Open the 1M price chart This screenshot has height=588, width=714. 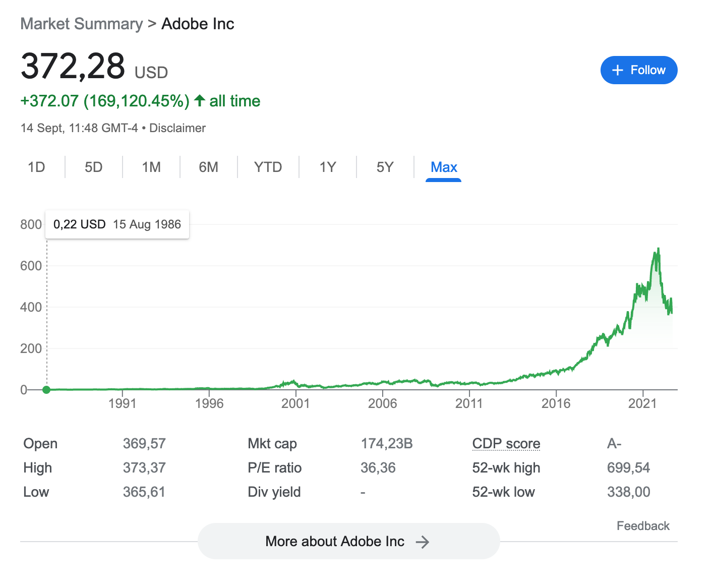(151, 167)
